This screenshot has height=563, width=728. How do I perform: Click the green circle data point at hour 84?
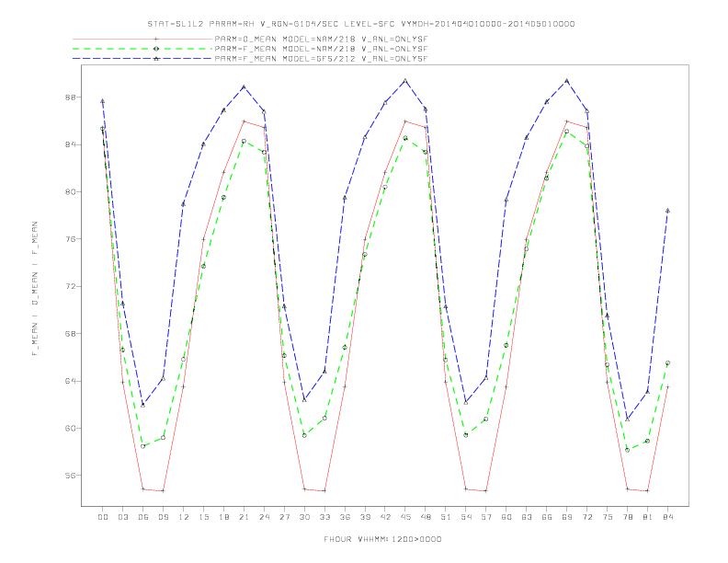(667, 362)
